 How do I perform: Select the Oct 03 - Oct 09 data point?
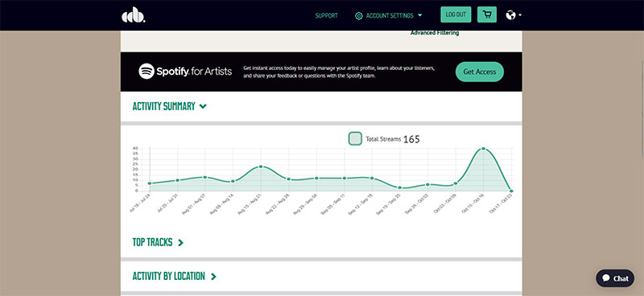pos(456,183)
